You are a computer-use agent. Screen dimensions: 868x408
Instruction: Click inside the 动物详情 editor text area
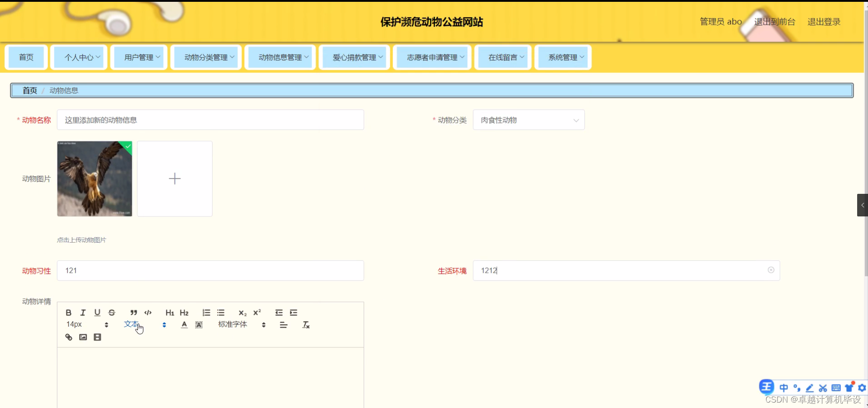(x=210, y=378)
